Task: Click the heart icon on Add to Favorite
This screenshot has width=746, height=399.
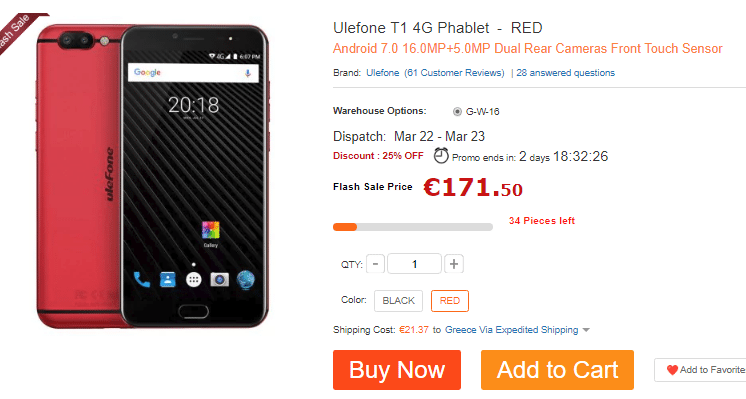Action: click(x=672, y=370)
